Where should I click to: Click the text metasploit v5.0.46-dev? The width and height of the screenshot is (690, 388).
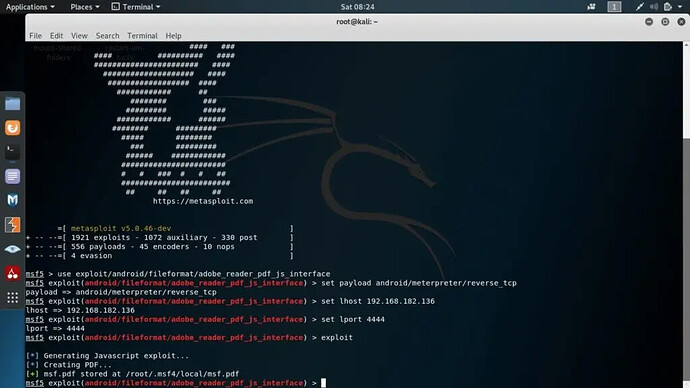tap(121, 228)
